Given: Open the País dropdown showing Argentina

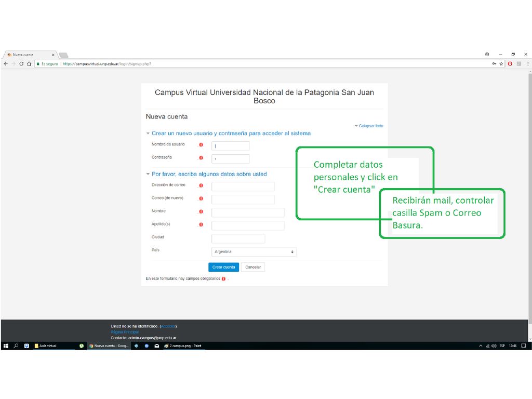Looking at the screenshot, I should click(x=254, y=252).
